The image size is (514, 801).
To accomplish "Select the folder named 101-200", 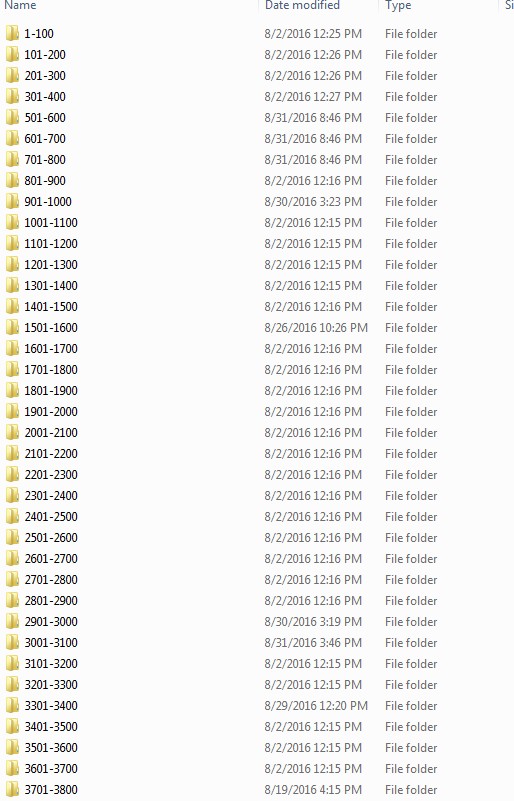I will click(45, 55).
